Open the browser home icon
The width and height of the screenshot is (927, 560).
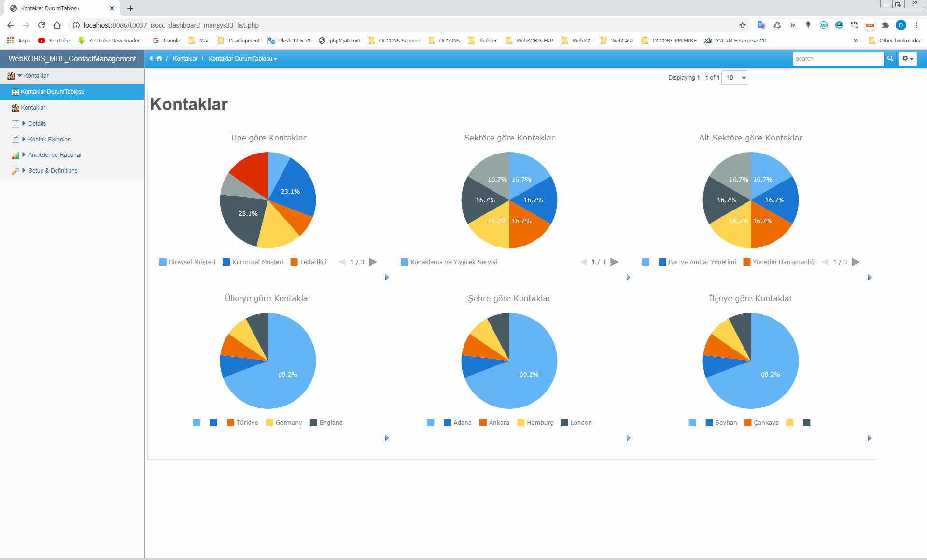click(57, 25)
